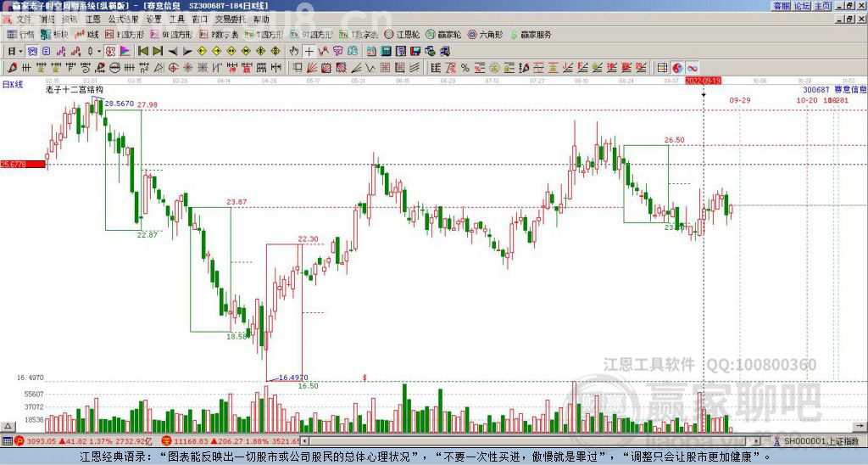Click the 10-20 date label

tap(807, 100)
